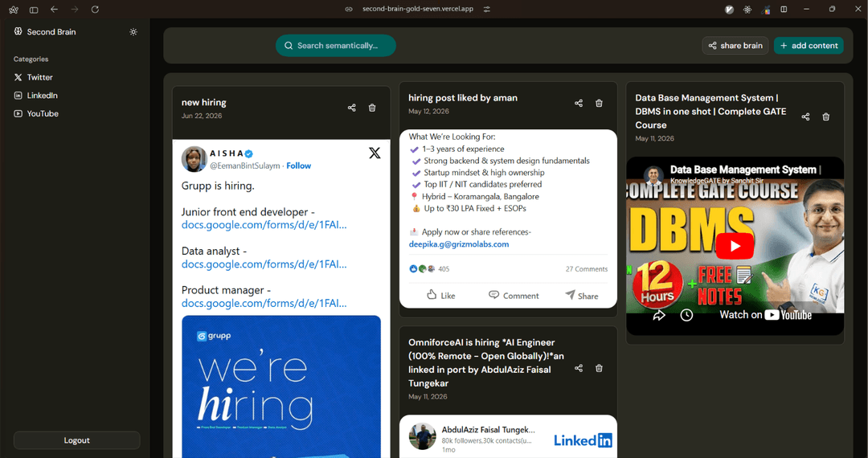
Task: Share the OmniforceAI hiring card
Action: click(579, 368)
